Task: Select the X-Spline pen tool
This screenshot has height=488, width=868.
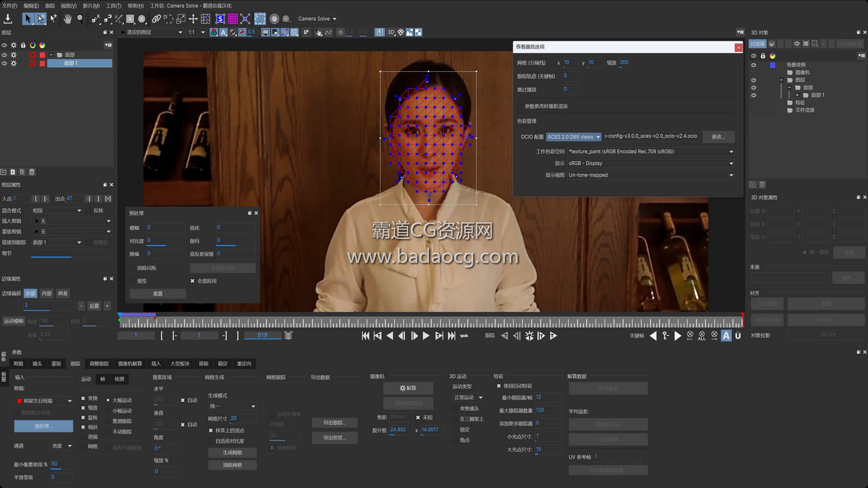Action: [95, 19]
